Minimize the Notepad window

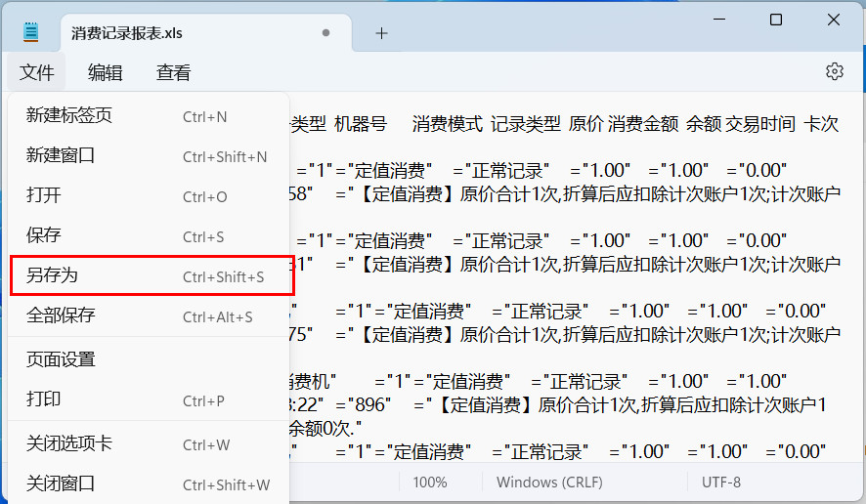(x=719, y=20)
